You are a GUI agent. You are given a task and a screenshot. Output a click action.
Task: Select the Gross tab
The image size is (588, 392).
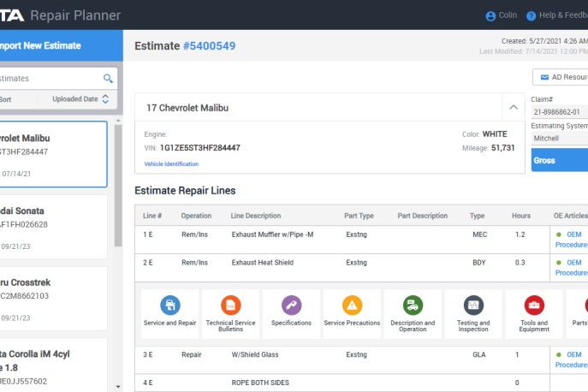(x=559, y=160)
